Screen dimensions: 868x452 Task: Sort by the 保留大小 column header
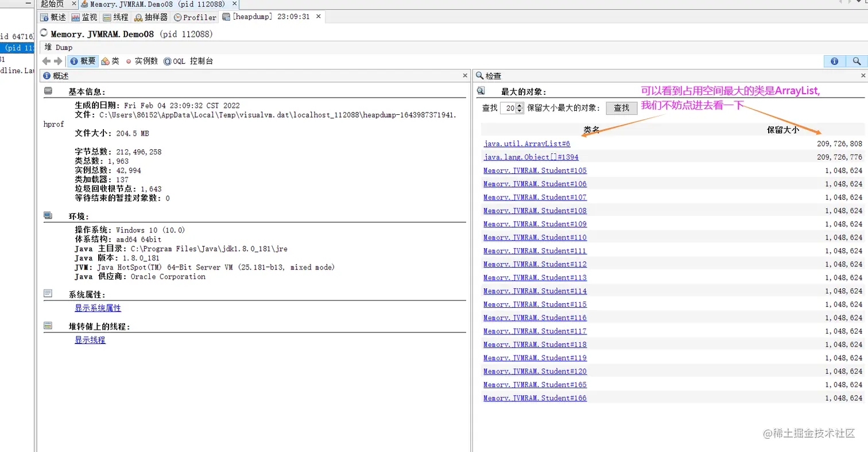pyautogui.click(x=783, y=130)
